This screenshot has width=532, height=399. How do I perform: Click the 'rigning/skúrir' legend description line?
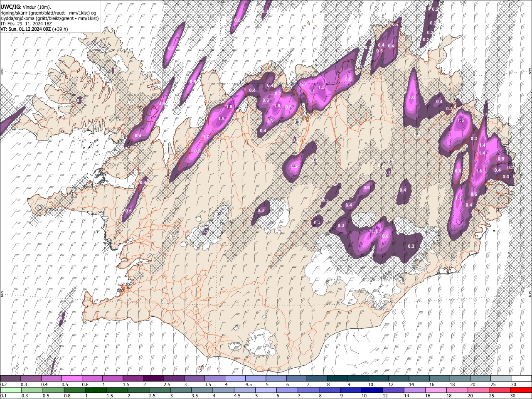[48, 13]
